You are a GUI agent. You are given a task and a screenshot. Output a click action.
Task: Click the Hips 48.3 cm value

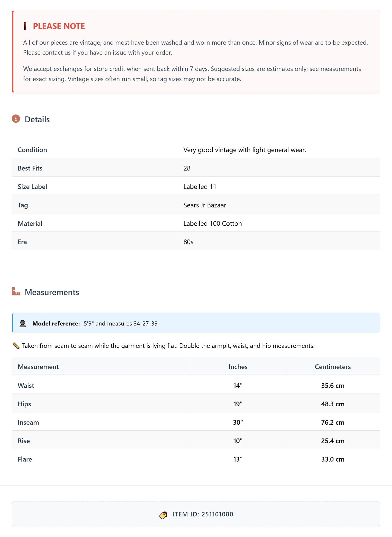coord(333,404)
